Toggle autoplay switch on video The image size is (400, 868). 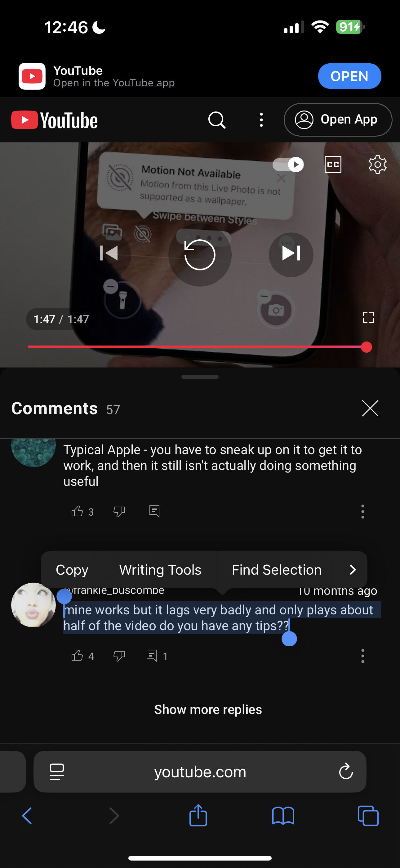pyautogui.click(x=288, y=165)
